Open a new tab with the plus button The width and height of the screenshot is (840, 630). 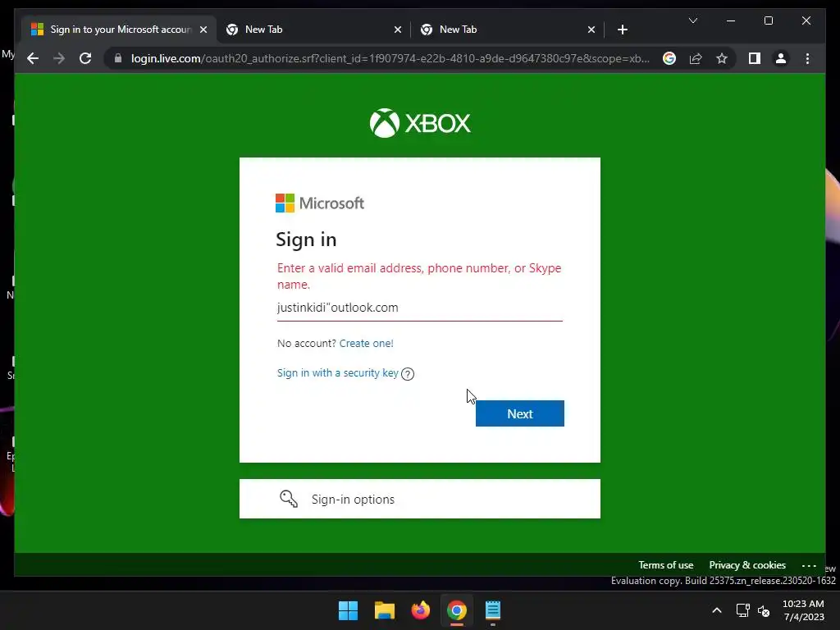[x=622, y=30]
